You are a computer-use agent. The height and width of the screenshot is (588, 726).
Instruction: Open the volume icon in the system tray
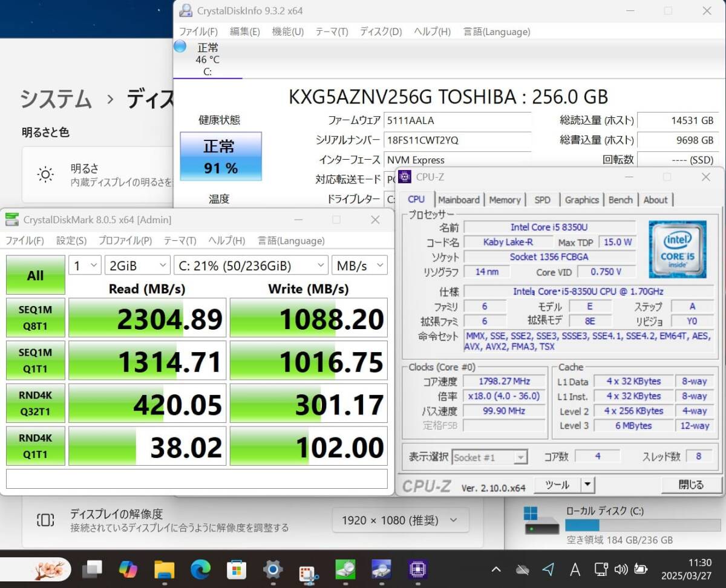click(621, 569)
